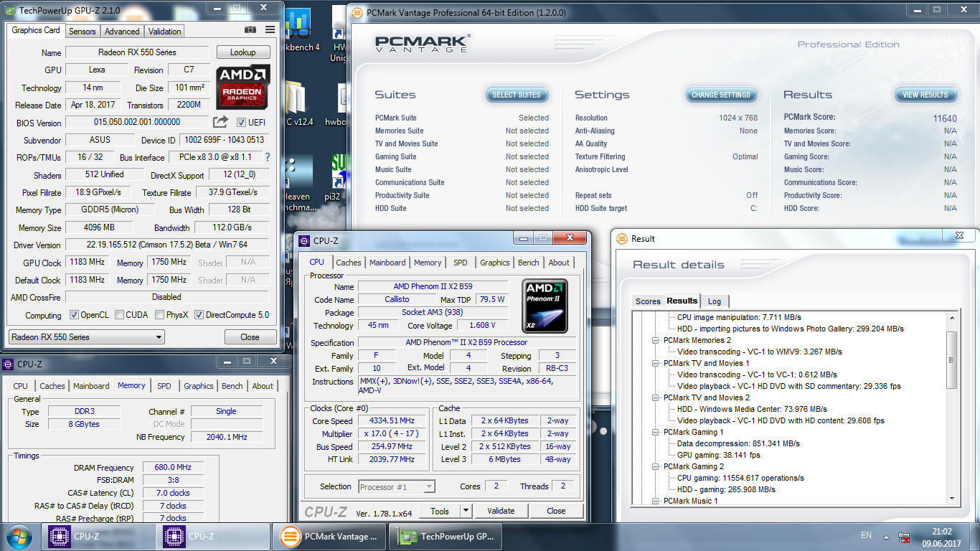Click PCMark Vantage taskbar button

pyautogui.click(x=330, y=537)
